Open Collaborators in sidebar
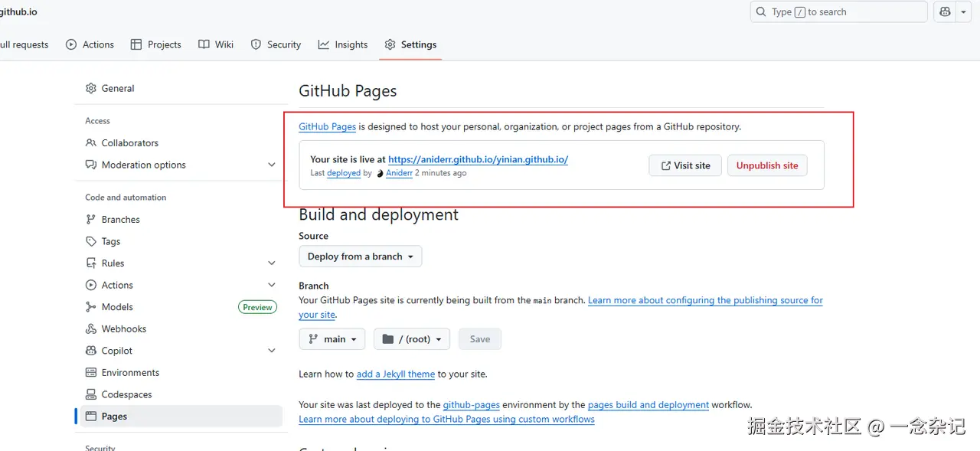The height and width of the screenshot is (451, 980). [181, 142]
